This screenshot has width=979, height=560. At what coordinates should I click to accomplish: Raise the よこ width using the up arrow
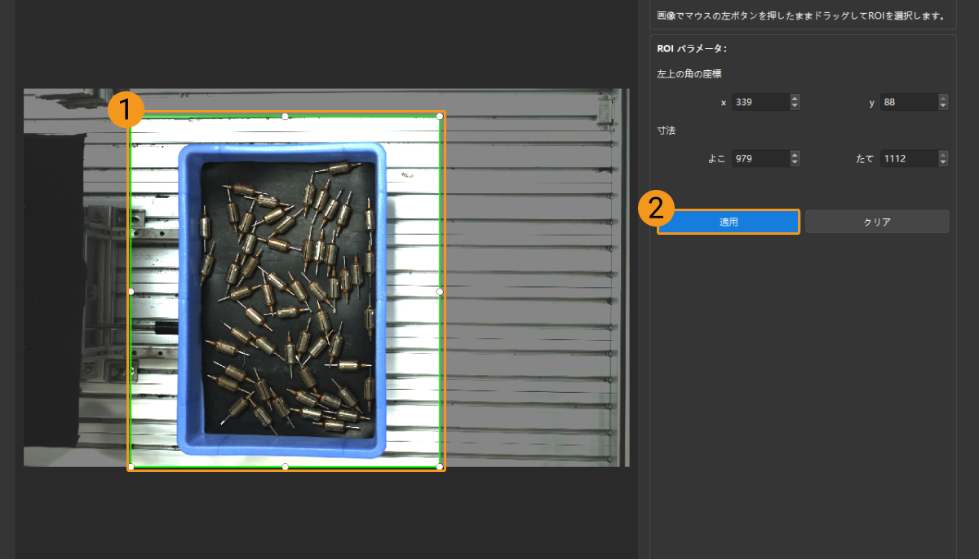(795, 155)
